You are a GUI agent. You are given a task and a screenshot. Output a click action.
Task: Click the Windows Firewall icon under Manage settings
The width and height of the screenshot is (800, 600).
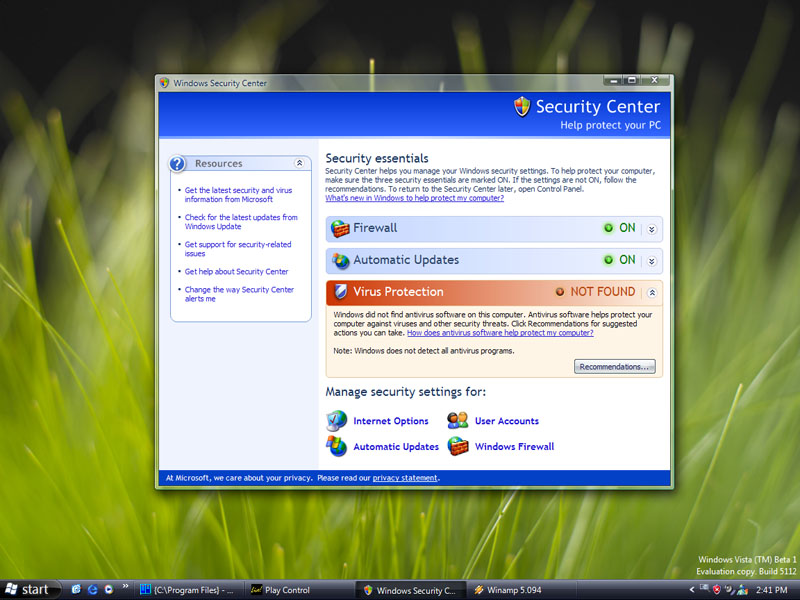[458, 446]
